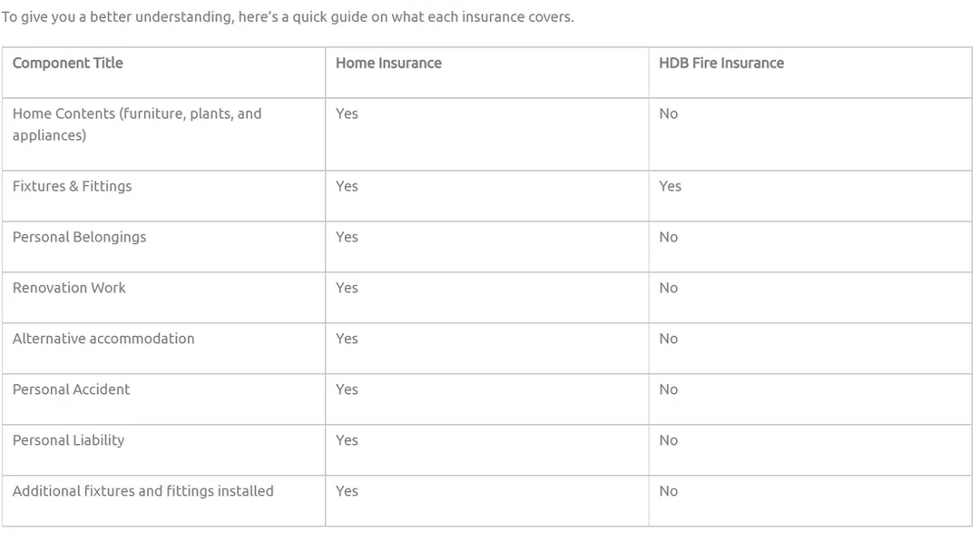Click the quick guide intro sentence
This screenshot has height=542, width=980.
click(288, 17)
